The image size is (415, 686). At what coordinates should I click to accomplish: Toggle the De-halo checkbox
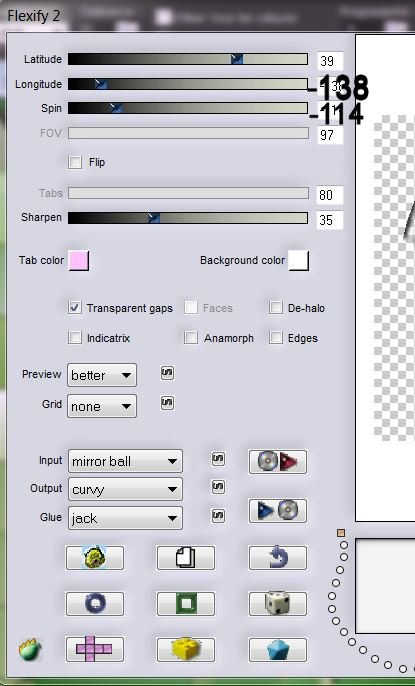click(276, 308)
